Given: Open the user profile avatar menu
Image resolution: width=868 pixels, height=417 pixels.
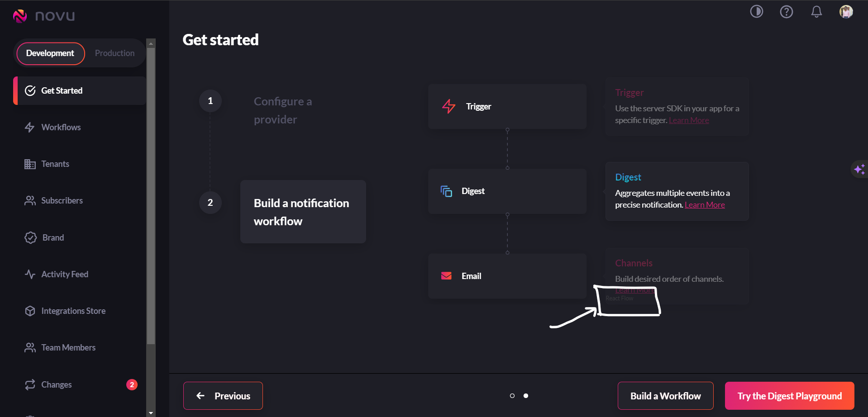Looking at the screenshot, I should pyautogui.click(x=846, y=11).
